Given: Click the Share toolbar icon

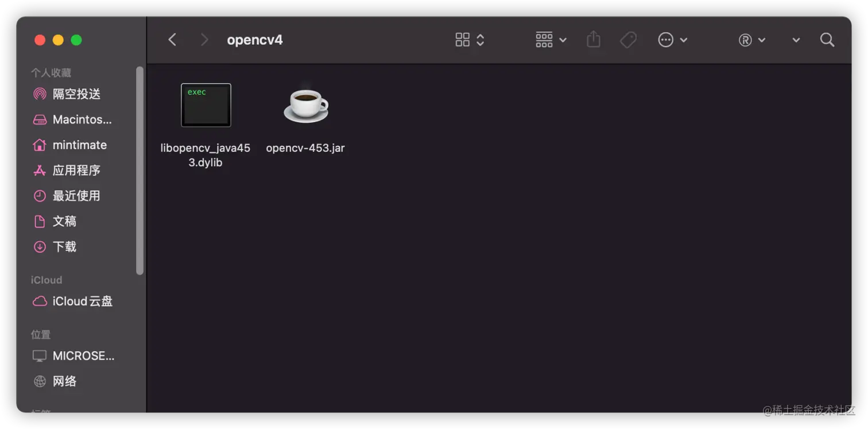Looking at the screenshot, I should pyautogui.click(x=594, y=39).
